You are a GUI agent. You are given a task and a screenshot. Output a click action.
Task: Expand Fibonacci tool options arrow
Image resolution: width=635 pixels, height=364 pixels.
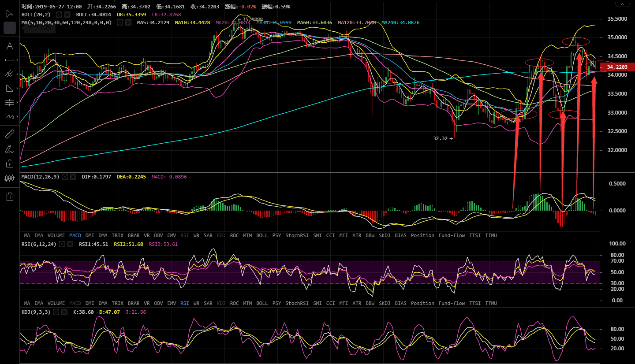[17, 102]
